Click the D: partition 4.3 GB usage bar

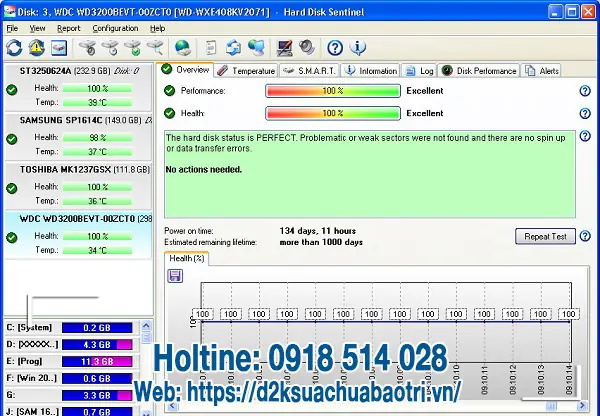tap(97, 345)
